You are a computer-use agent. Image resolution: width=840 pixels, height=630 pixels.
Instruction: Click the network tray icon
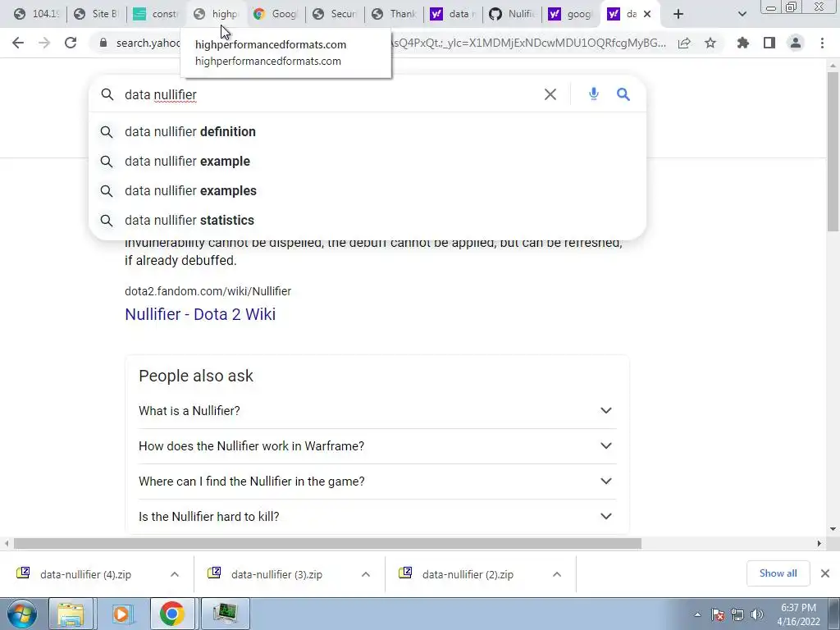pyautogui.click(x=737, y=614)
